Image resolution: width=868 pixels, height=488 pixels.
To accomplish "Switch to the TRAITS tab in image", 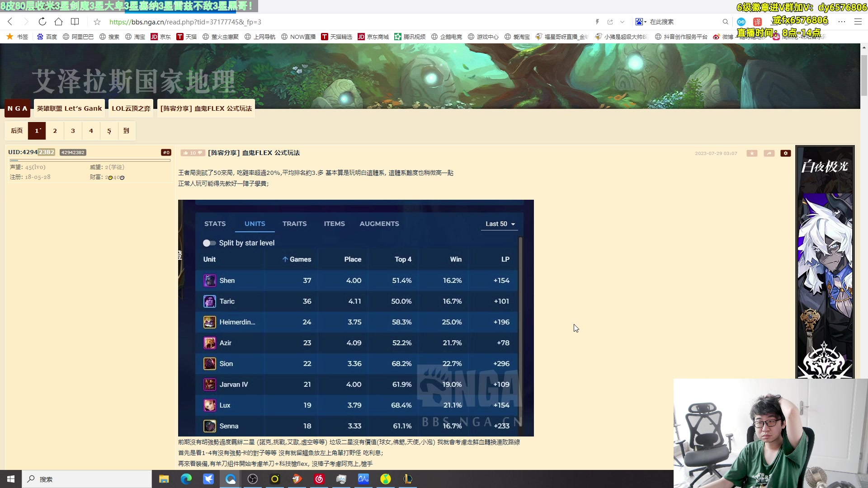I will tap(294, 224).
